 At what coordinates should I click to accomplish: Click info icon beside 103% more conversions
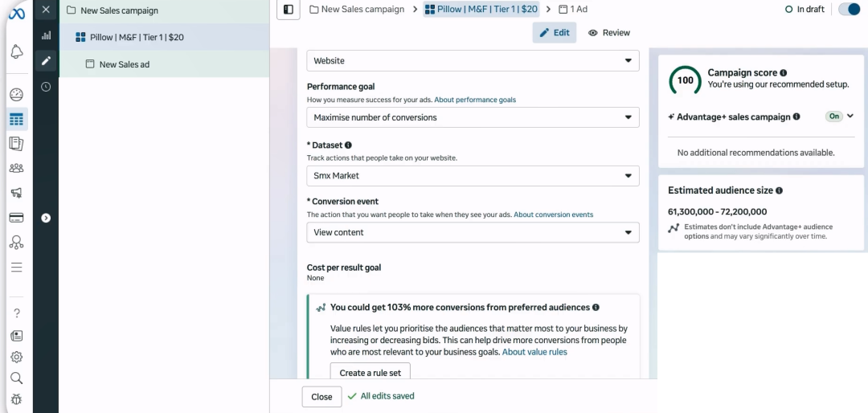[x=596, y=307]
